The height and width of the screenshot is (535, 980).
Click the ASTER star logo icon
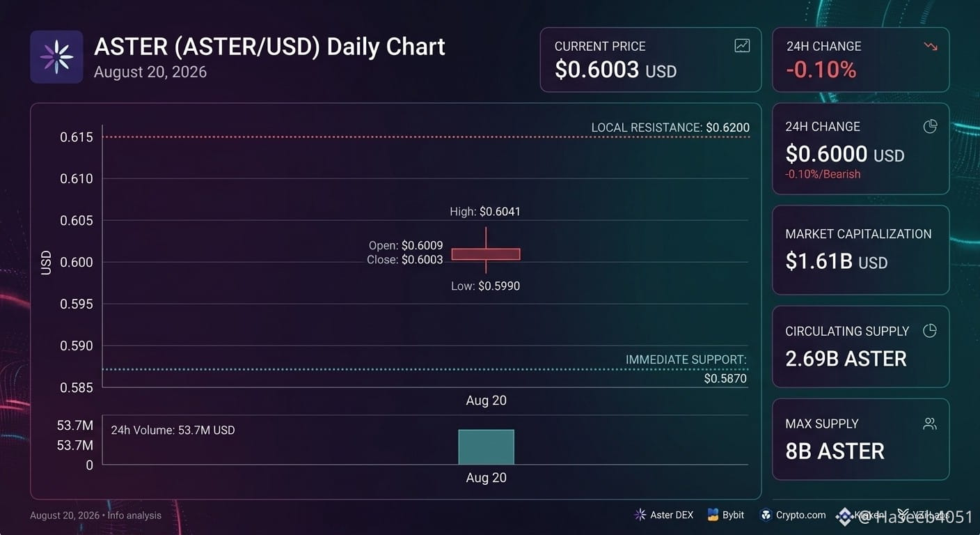click(56, 57)
